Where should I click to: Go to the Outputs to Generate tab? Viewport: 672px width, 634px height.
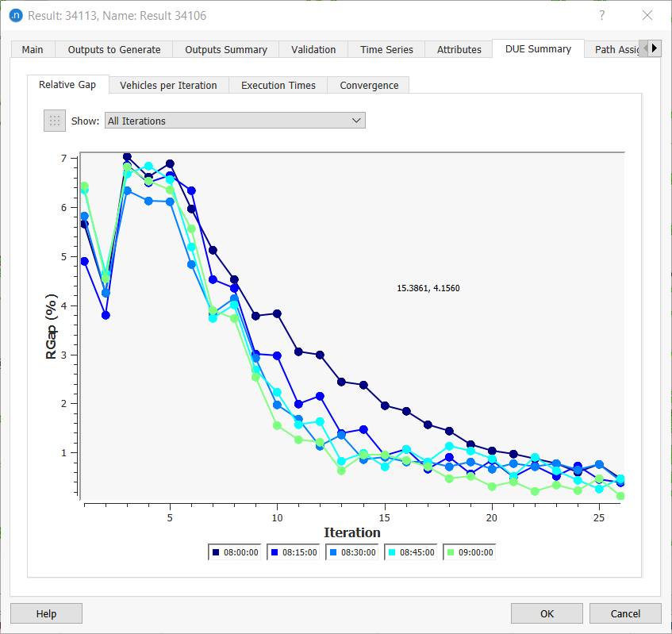(114, 49)
